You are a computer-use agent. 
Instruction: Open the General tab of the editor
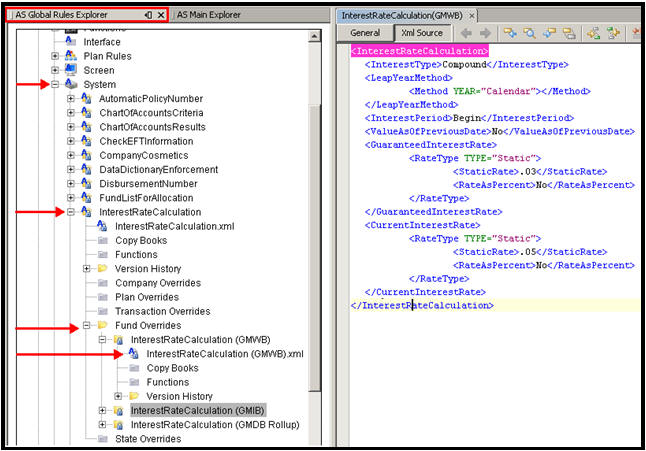[x=365, y=33]
